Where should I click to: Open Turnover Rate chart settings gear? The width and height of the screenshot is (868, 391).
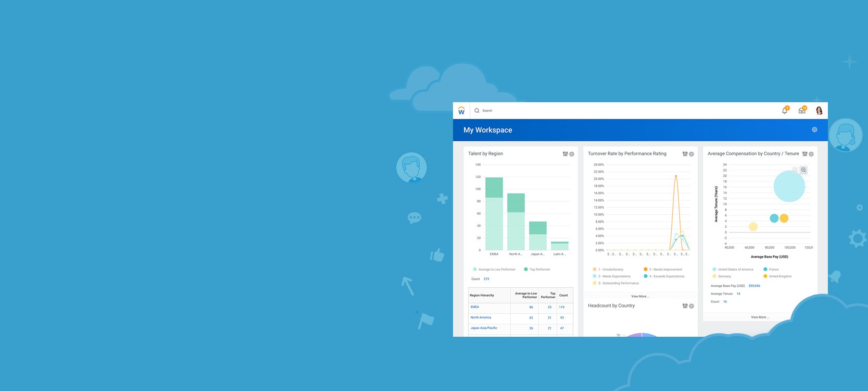point(691,154)
